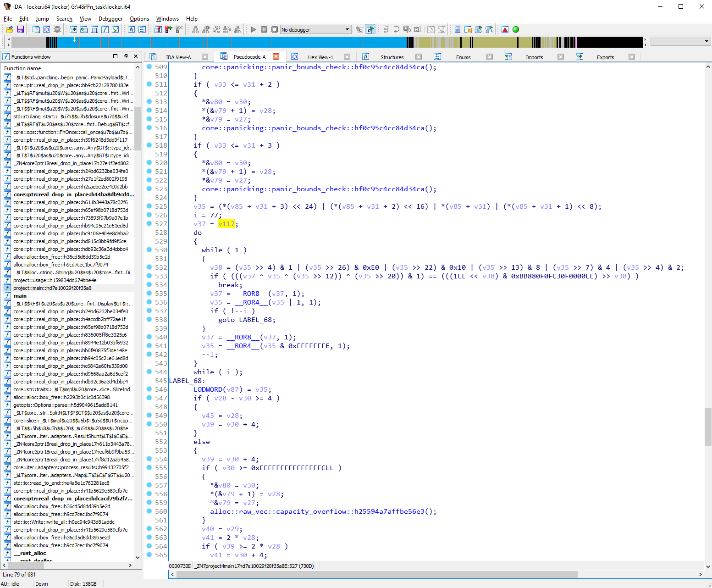Click functions list scroll down arrow
The width and height of the screenshot is (712, 588).
[138, 557]
